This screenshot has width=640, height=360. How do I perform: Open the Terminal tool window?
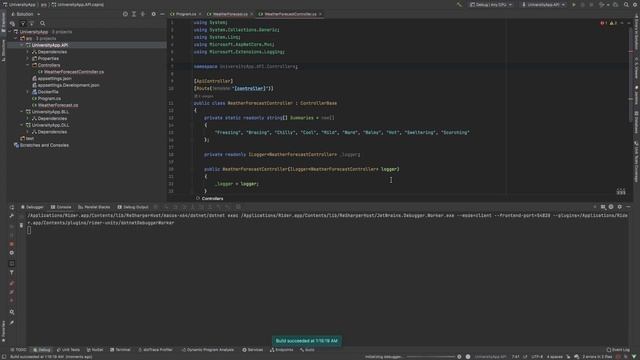120,350
